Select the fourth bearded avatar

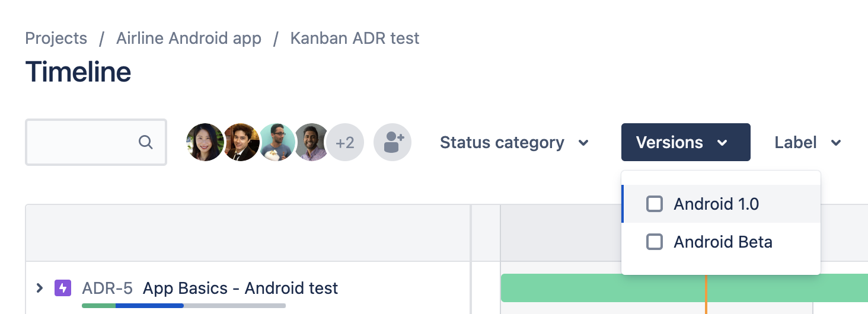[311, 143]
